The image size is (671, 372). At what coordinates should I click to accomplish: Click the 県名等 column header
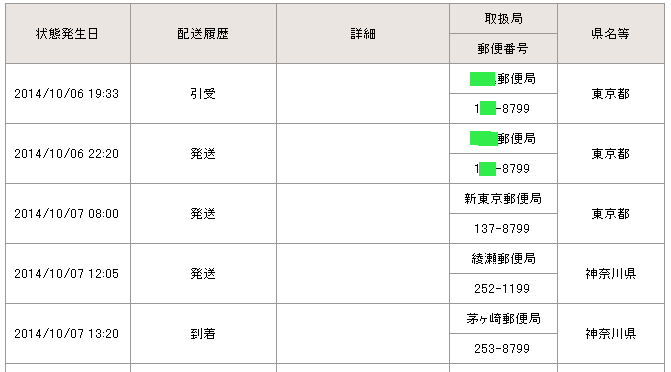[x=611, y=34]
